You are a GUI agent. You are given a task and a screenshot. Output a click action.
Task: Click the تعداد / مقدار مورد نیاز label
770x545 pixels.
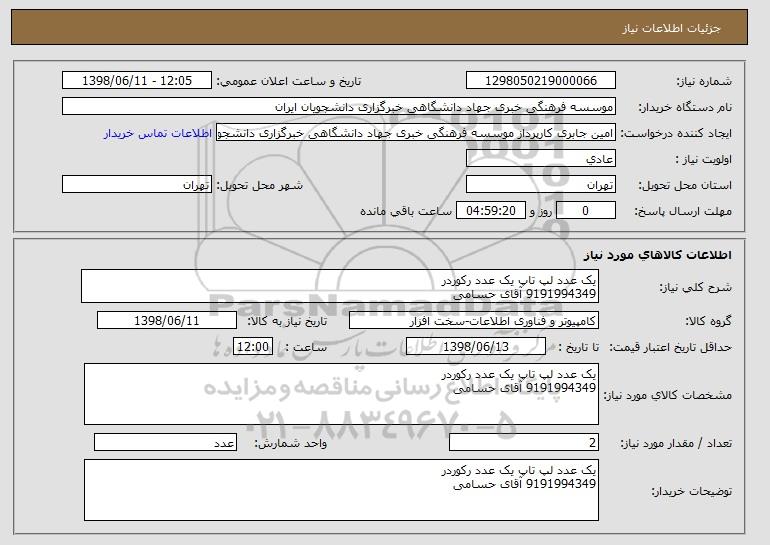(676, 444)
